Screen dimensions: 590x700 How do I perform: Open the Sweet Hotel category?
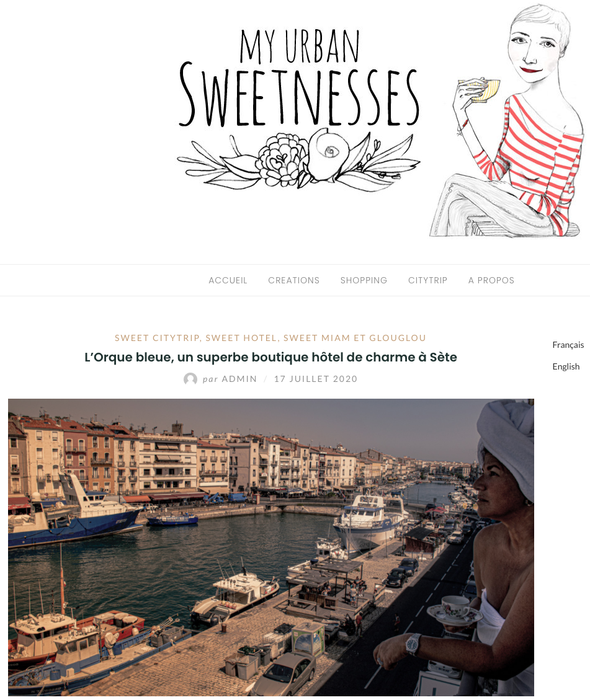[241, 338]
